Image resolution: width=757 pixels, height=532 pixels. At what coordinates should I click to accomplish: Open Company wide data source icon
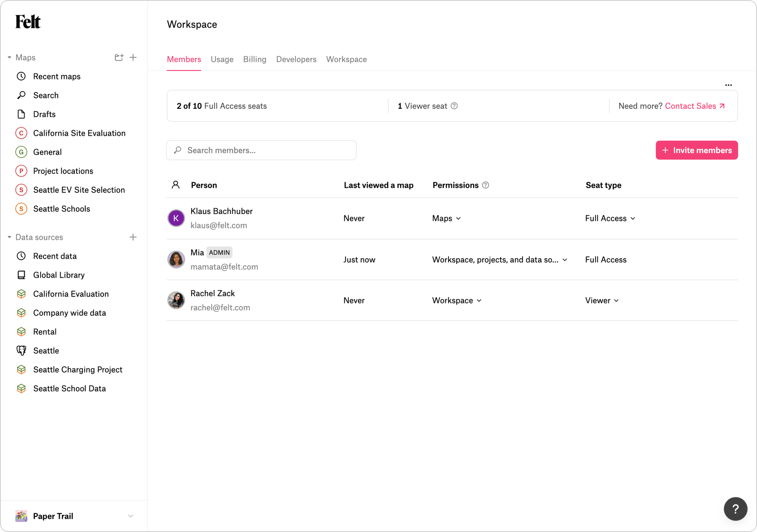(21, 313)
